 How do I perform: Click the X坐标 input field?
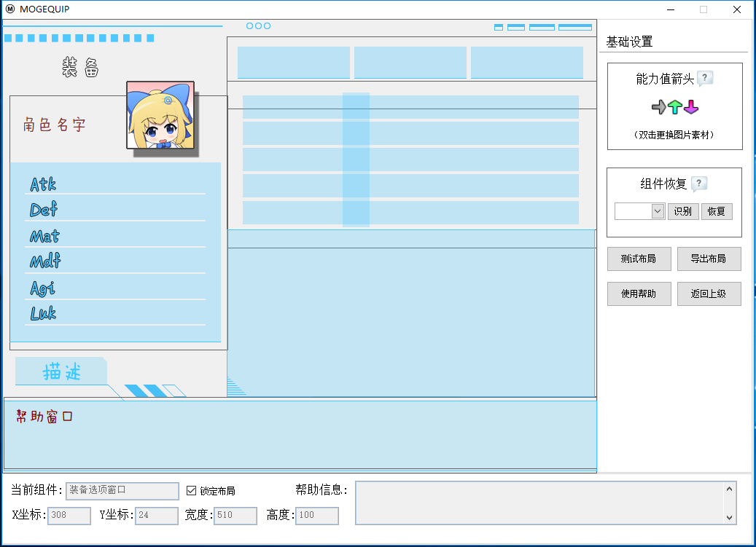coord(69,516)
